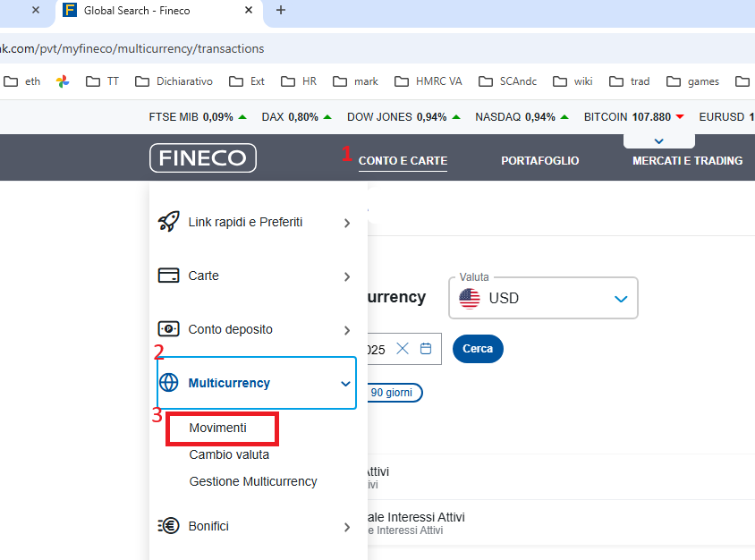This screenshot has width=755, height=560.
Task: Expand the Carte submenu
Action: (346, 276)
